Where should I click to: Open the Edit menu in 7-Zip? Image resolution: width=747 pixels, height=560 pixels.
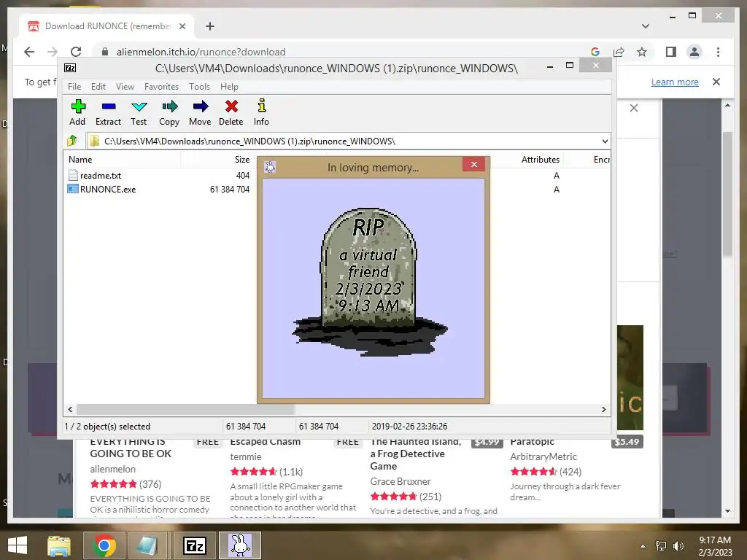(x=98, y=87)
